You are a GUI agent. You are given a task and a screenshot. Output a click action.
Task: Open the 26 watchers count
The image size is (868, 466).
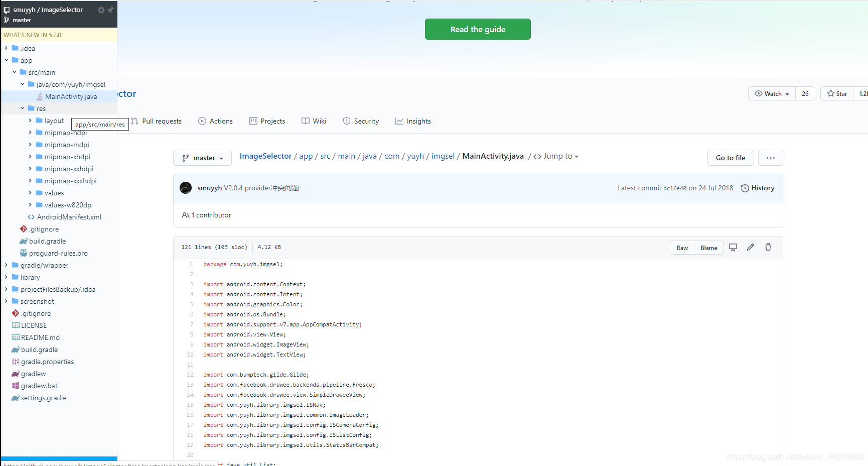[x=805, y=93]
